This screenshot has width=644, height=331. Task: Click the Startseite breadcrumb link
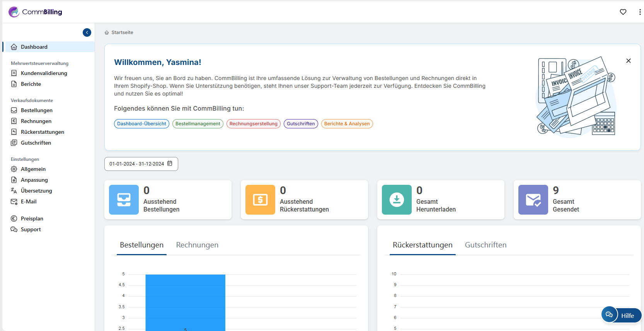122,32
